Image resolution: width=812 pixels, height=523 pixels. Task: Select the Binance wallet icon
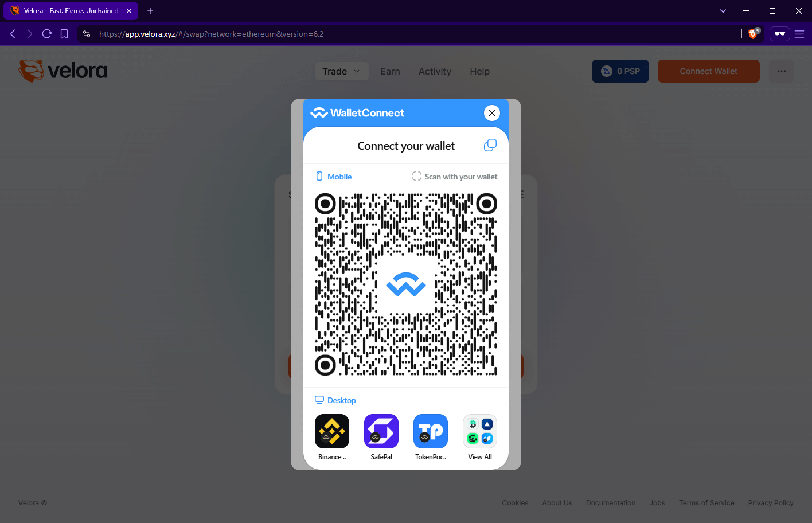point(332,431)
